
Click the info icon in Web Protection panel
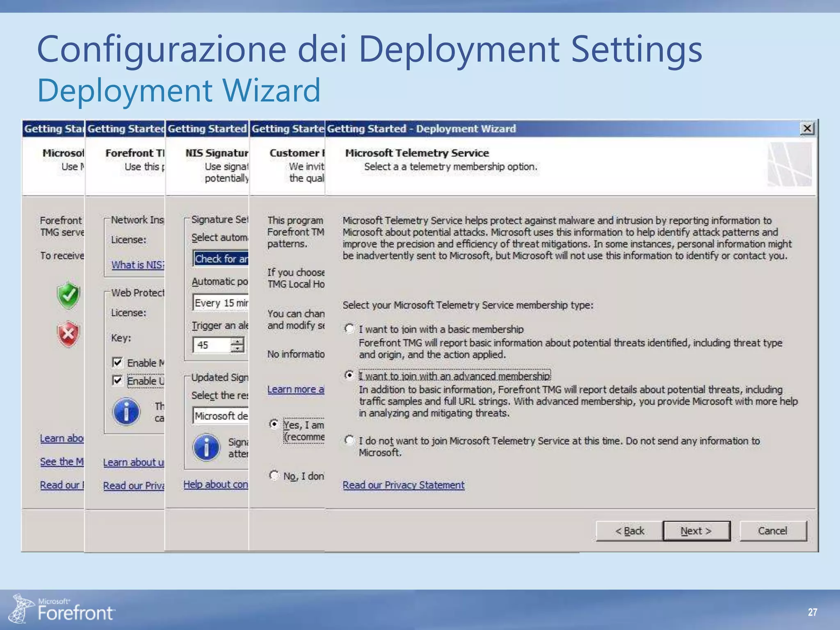click(126, 411)
